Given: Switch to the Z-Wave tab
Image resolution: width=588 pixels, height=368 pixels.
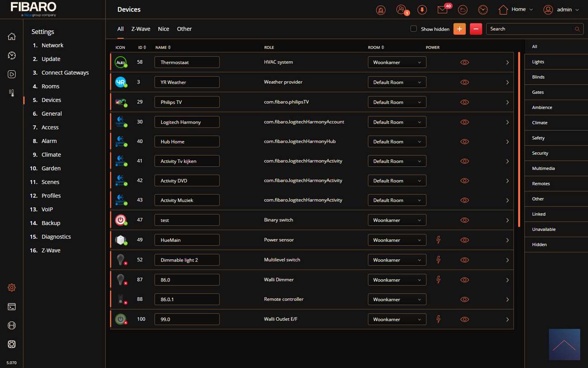Looking at the screenshot, I should (141, 29).
